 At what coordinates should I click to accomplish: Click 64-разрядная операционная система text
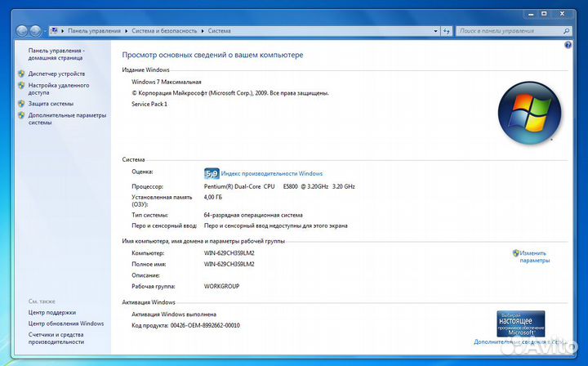click(x=253, y=215)
